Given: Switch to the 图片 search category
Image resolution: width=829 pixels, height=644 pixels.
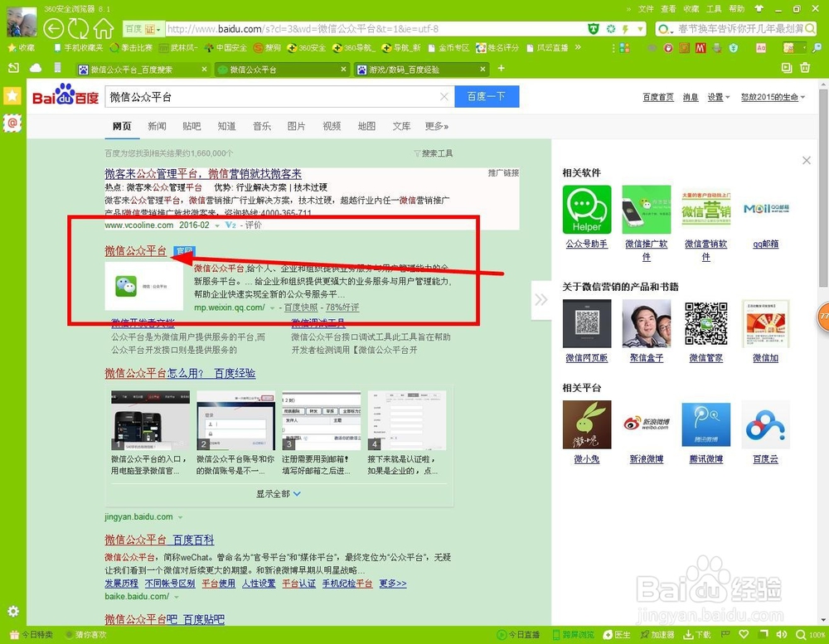Looking at the screenshot, I should tap(297, 126).
